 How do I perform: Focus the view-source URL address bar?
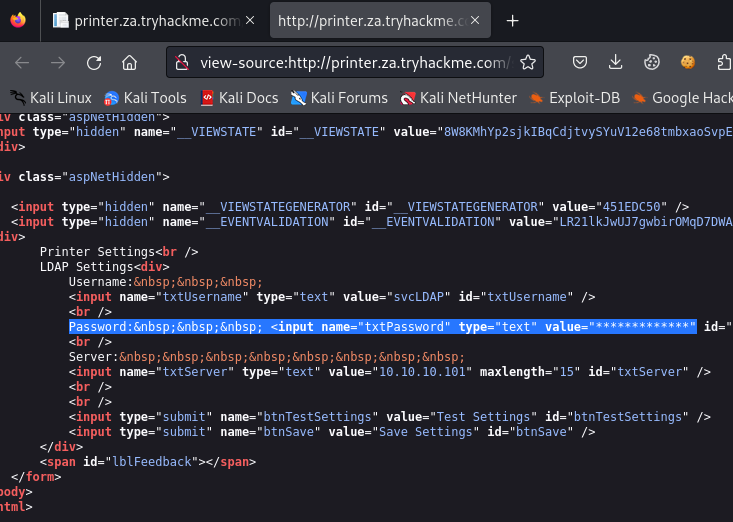coord(356,63)
